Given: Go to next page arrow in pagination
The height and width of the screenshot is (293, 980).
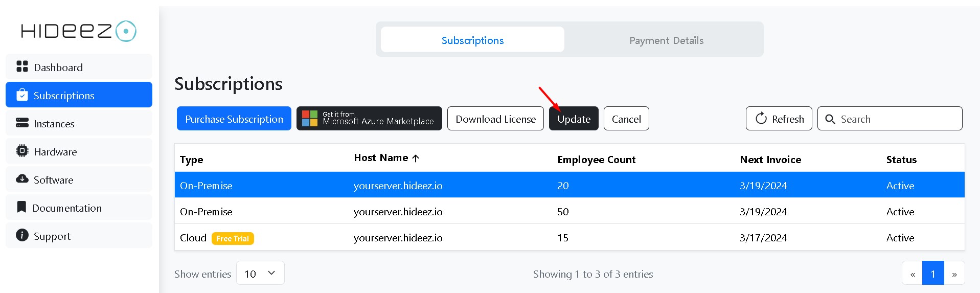Looking at the screenshot, I should pos(954,274).
